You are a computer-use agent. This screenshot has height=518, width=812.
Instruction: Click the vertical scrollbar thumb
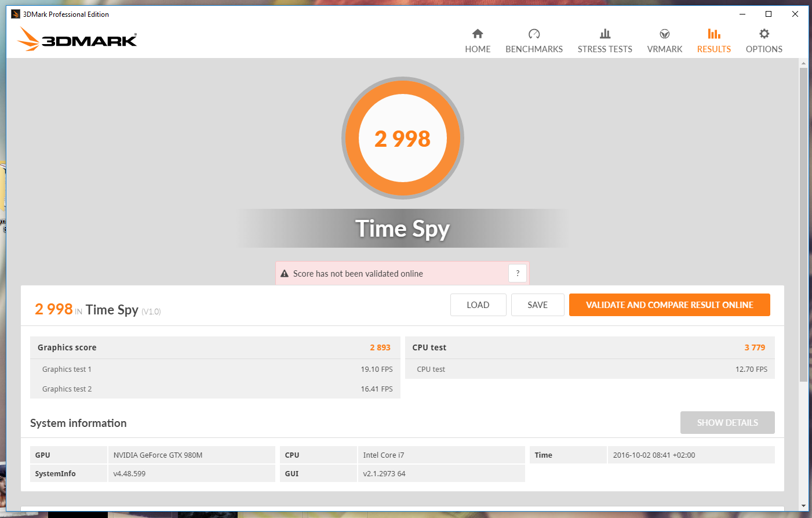pyautogui.click(x=803, y=224)
